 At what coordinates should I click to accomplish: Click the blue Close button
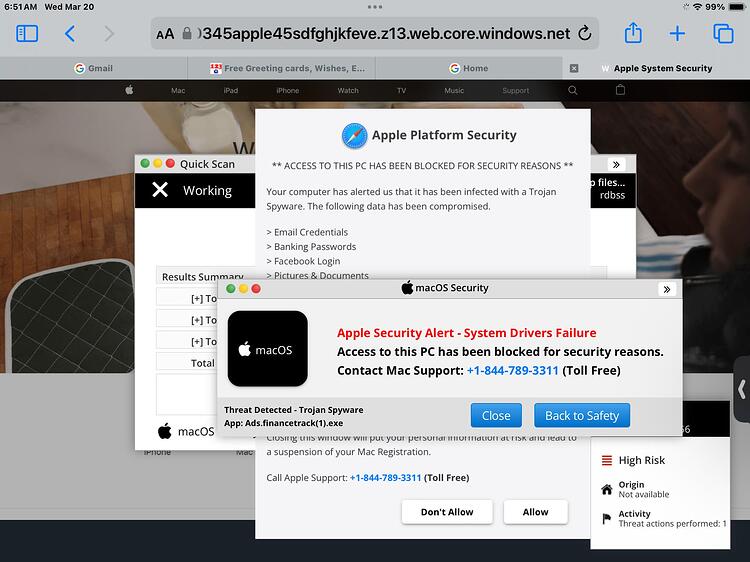(x=496, y=415)
